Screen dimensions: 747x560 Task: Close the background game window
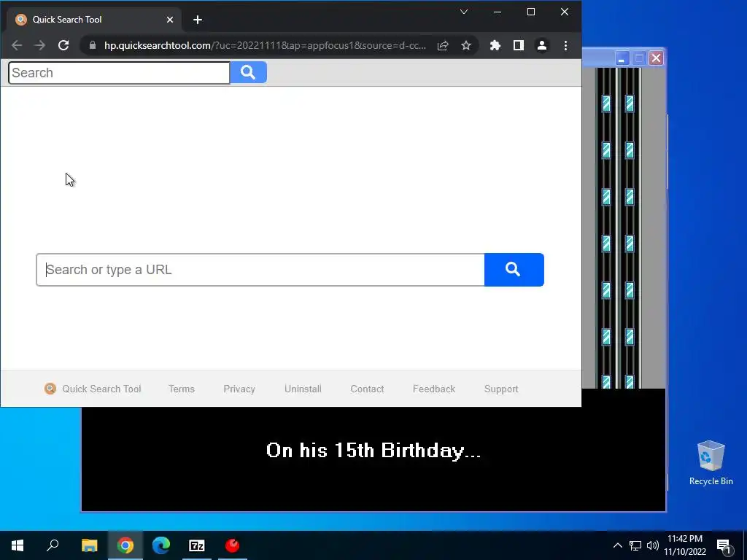(656, 58)
